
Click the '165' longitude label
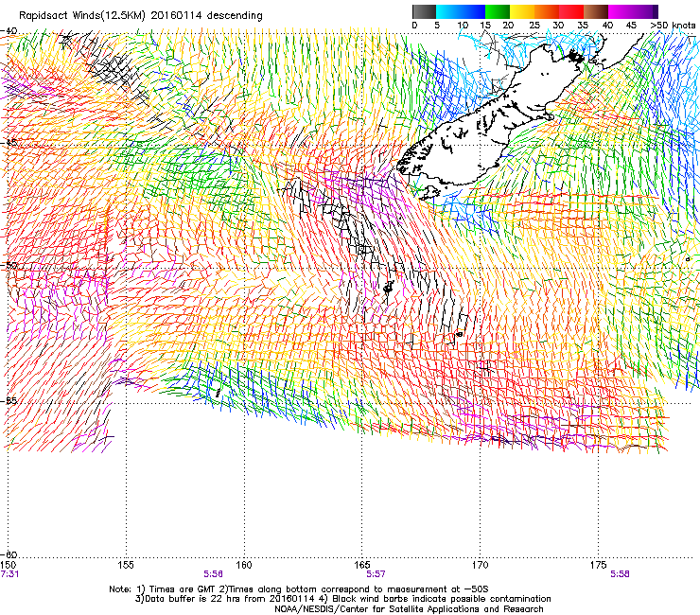coord(362,565)
